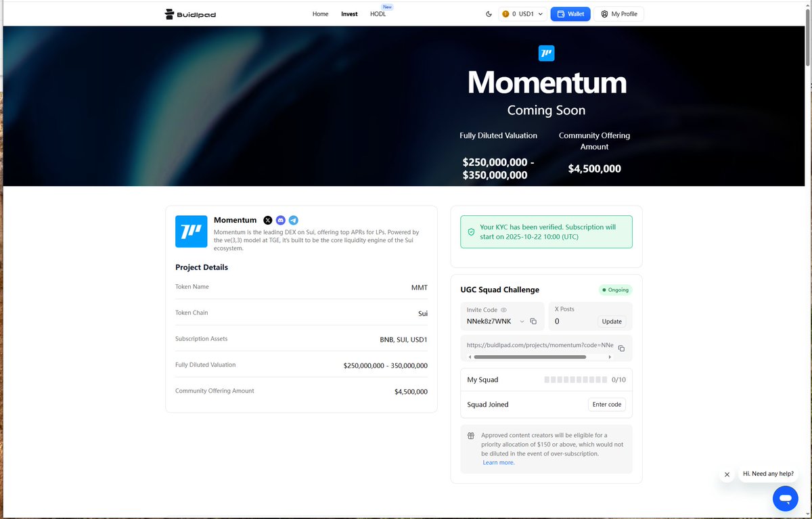Click the gift icon in the notice

click(x=471, y=436)
